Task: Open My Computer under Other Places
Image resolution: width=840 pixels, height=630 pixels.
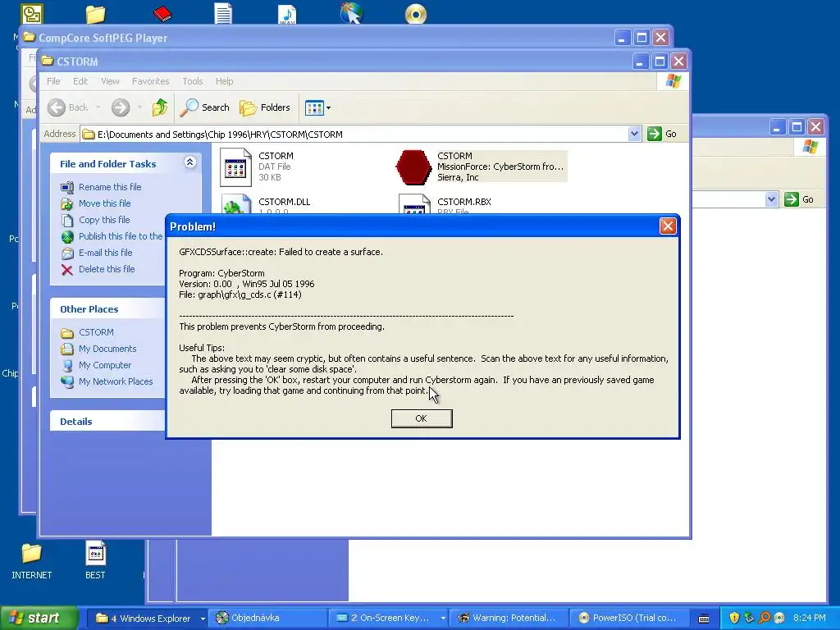Action: (104, 365)
